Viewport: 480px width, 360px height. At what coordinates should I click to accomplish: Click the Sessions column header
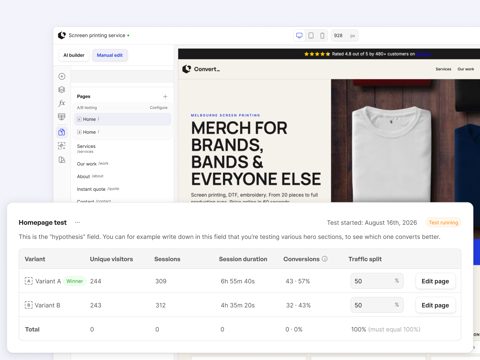coord(167,259)
